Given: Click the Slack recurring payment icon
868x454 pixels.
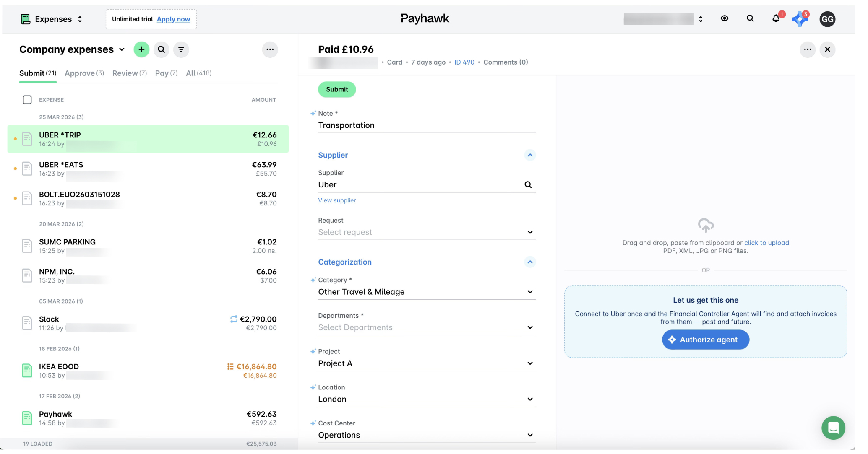Looking at the screenshot, I should (x=234, y=319).
